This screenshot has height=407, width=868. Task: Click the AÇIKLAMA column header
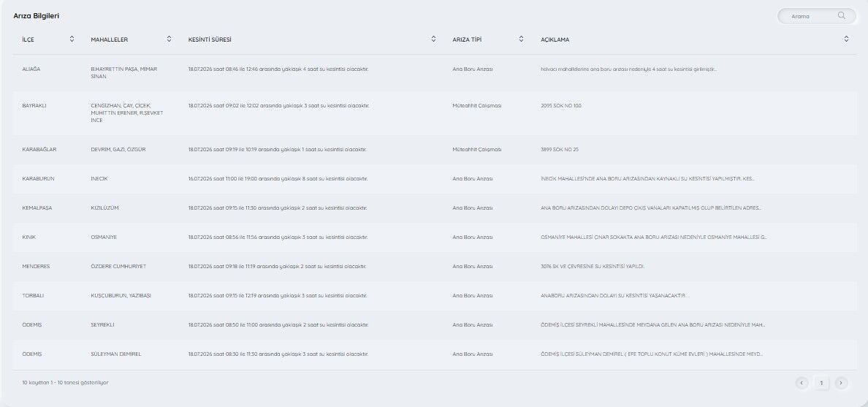pyautogui.click(x=555, y=40)
